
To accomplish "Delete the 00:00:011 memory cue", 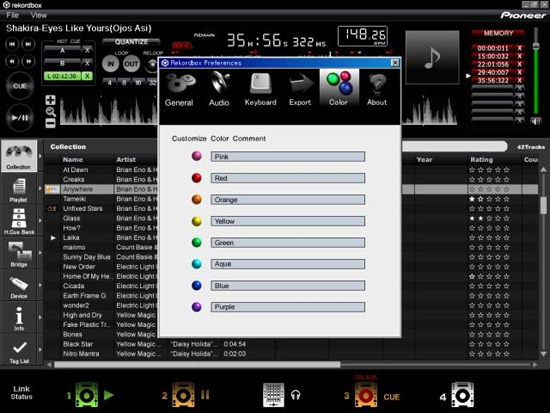I will (x=519, y=48).
